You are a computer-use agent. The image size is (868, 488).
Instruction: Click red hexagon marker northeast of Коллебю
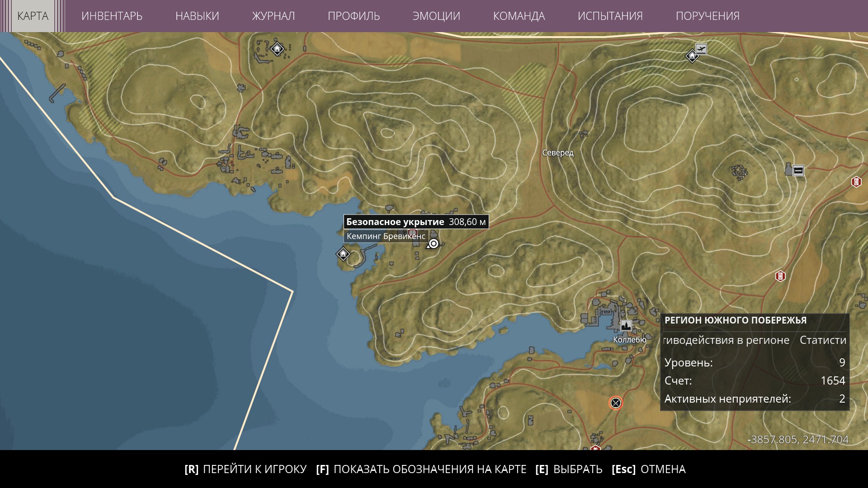pyautogui.click(x=780, y=276)
